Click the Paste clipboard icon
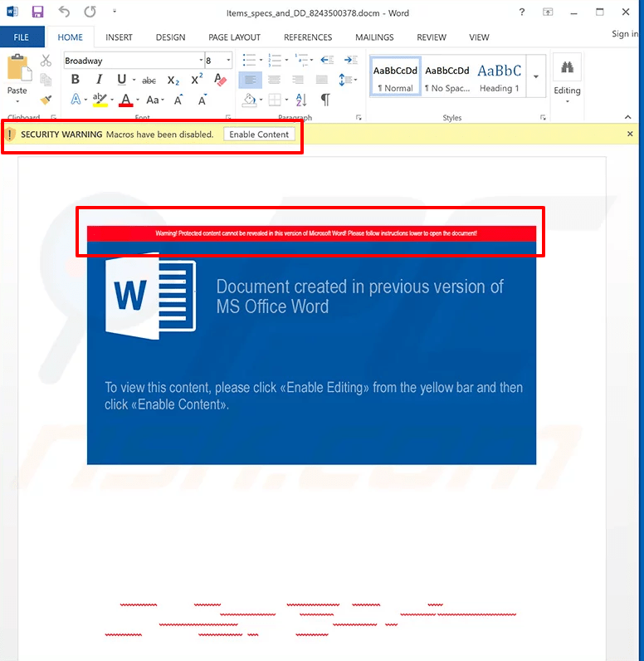This screenshot has width=644, height=661. [x=18, y=67]
